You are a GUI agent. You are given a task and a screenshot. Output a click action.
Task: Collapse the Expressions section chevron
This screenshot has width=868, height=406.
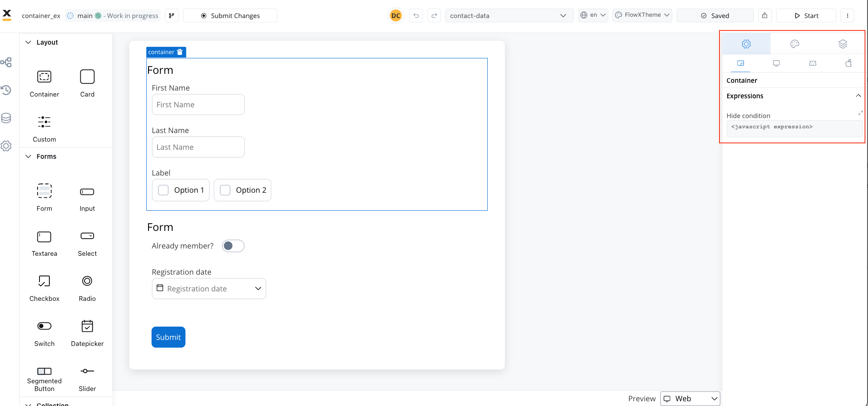point(858,96)
